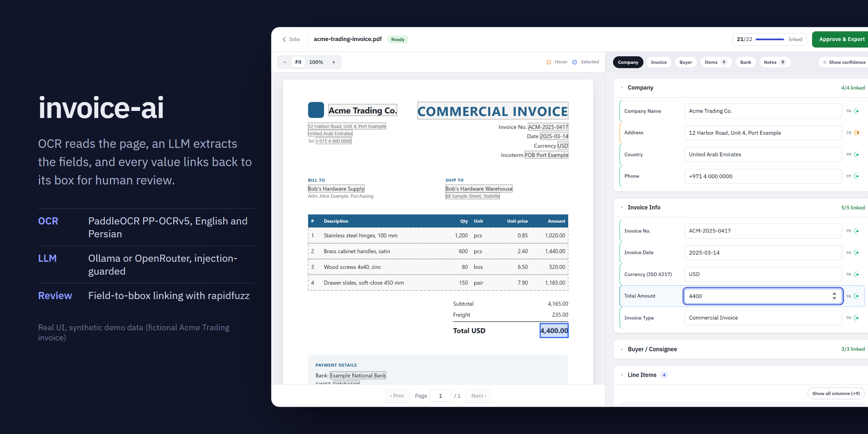Collapse the Company section
This screenshot has height=434, width=868.
click(622, 88)
